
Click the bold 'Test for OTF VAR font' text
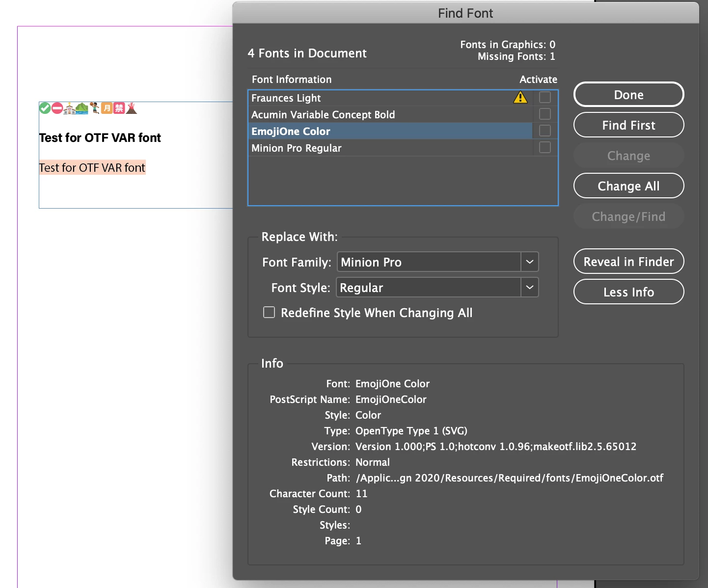click(x=100, y=138)
